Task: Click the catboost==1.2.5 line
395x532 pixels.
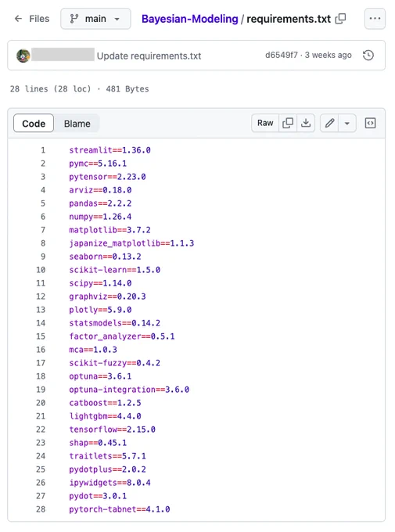Action: (105, 403)
